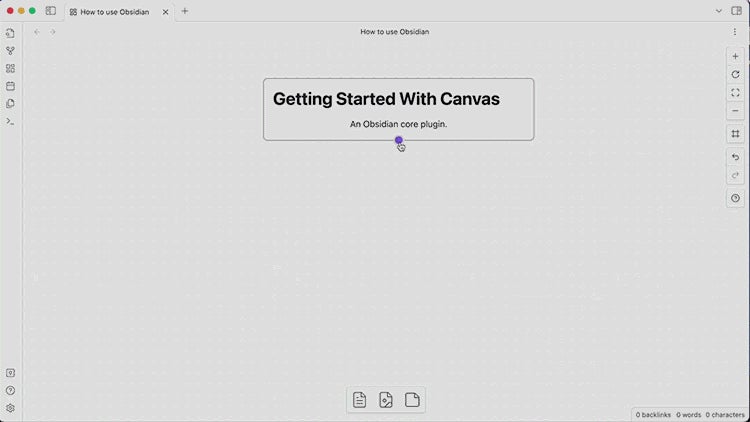
Task: Close the How to use Obsidian tab
Action: pyautogui.click(x=165, y=12)
